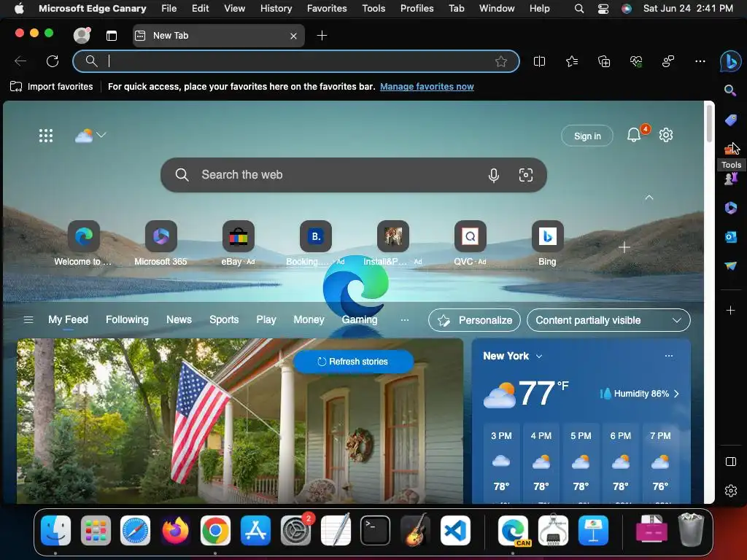Add a new quick link site
The width and height of the screenshot is (747, 560).
624,247
